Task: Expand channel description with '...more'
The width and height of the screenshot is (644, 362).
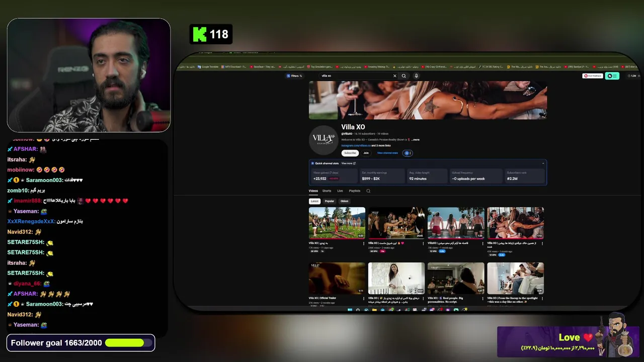Action: 415,140
